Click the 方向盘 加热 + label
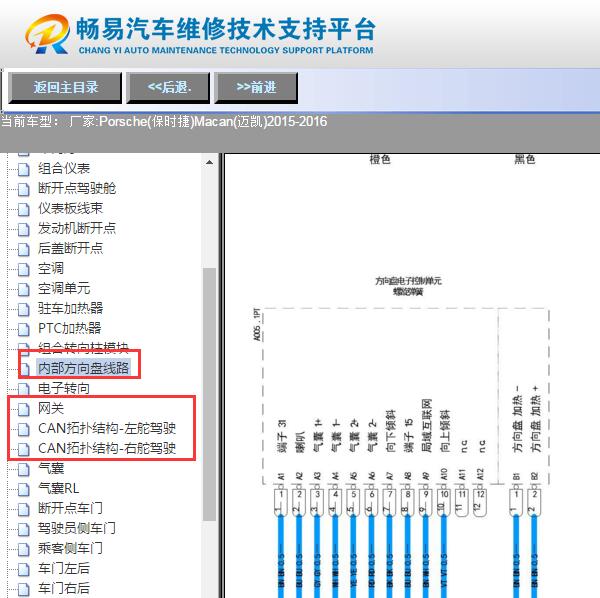The height and width of the screenshot is (598, 600). [536, 419]
